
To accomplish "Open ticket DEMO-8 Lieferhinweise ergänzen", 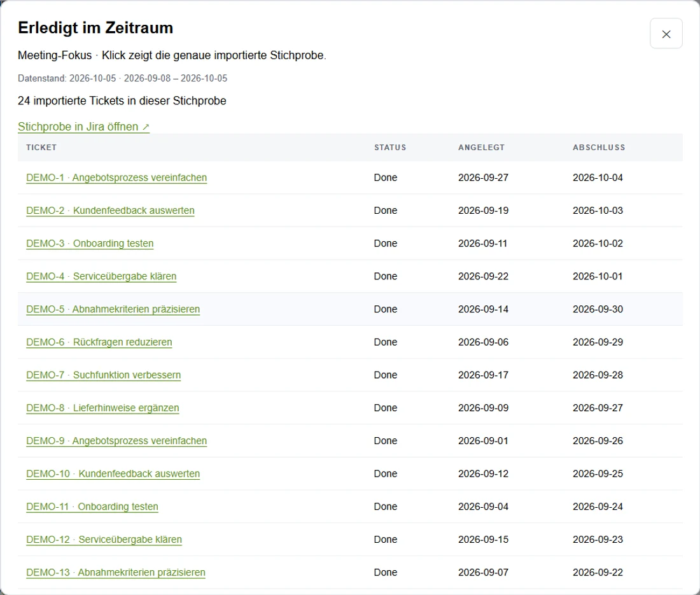I will pyautogui.click(x=102, y=408).
